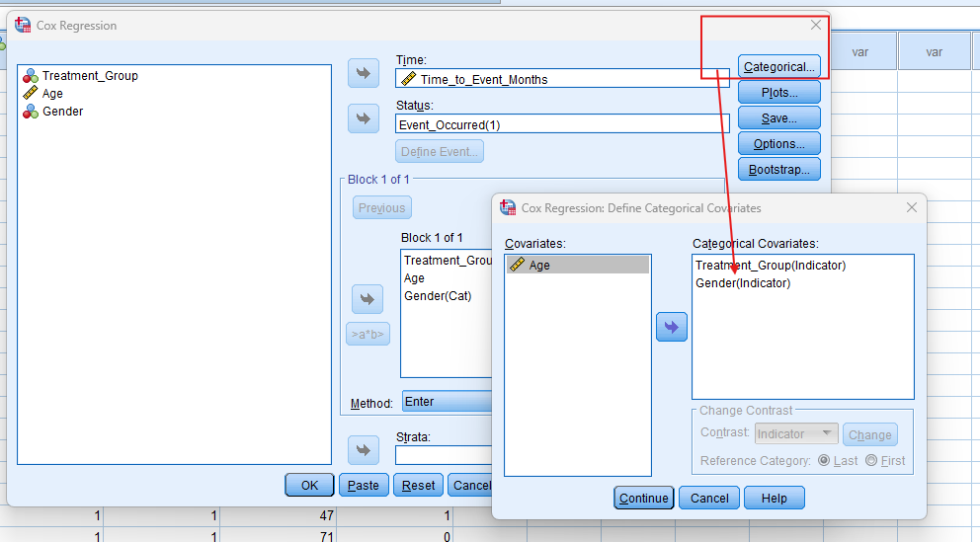Select the Gender variable in source list
Viewport: 980px width, 542px height.
62,112
